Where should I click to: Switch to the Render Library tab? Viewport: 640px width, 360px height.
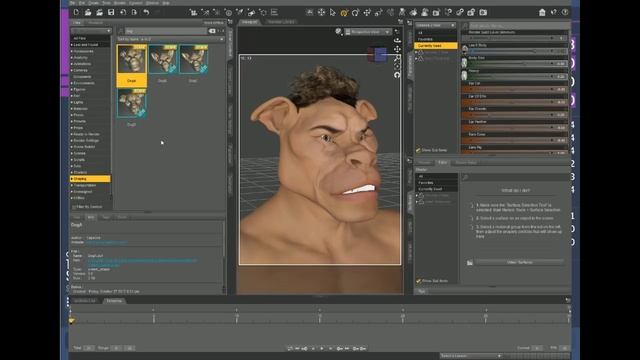coord(281,22)
